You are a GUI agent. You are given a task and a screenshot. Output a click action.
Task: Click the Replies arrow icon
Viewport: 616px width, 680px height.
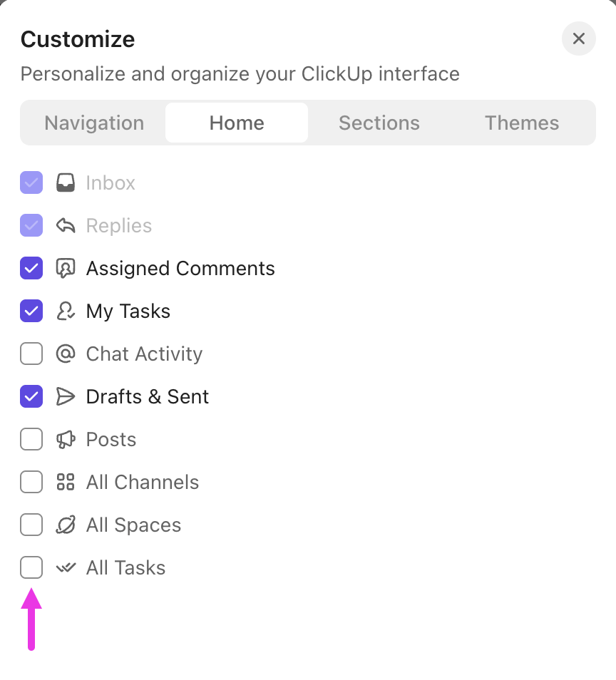(66, 225)
